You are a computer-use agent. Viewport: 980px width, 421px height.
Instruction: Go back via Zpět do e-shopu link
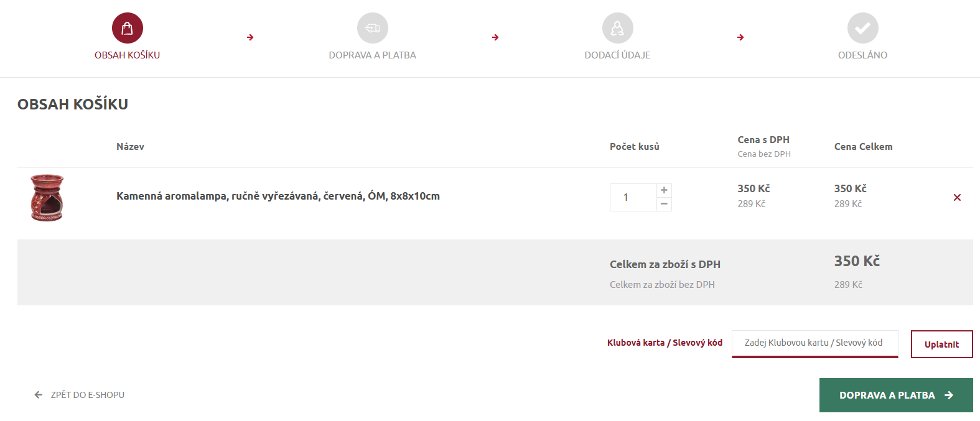[x=87, y=395]
